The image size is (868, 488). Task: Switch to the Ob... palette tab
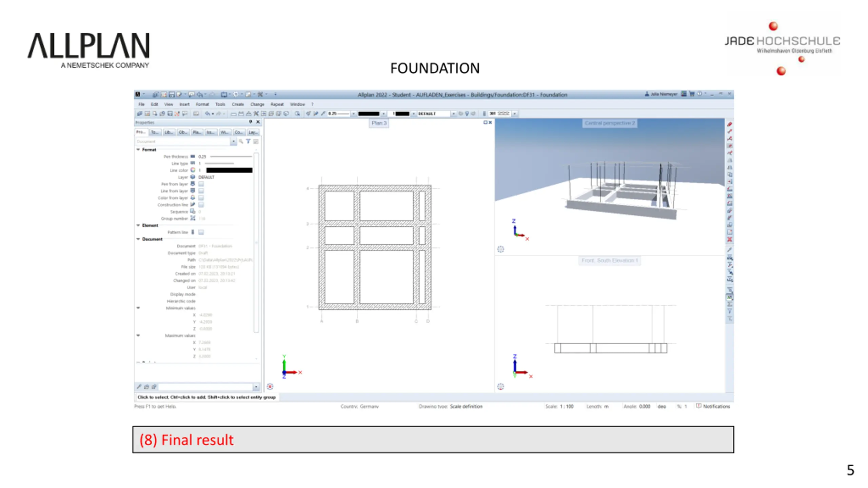tap(182, 132)
